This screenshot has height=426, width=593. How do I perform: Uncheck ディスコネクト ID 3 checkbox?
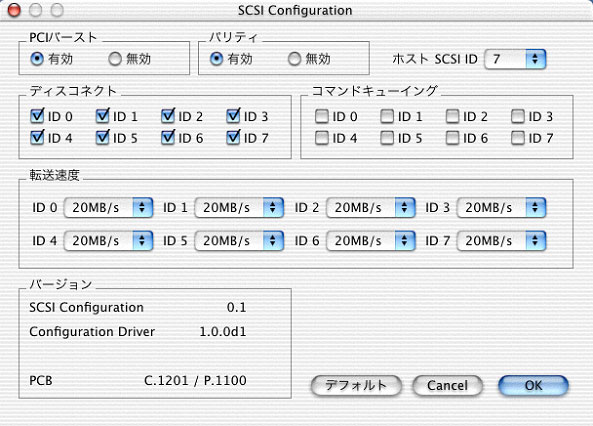(233, 116)
